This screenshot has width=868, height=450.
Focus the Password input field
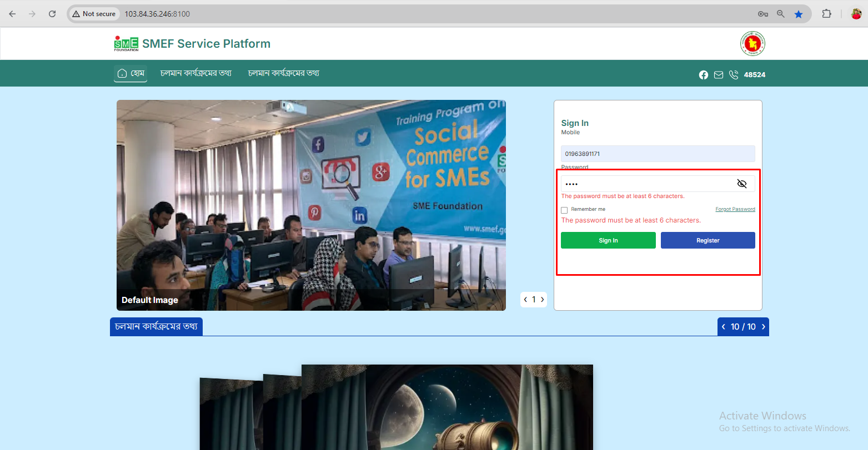(x=658, y=184)
